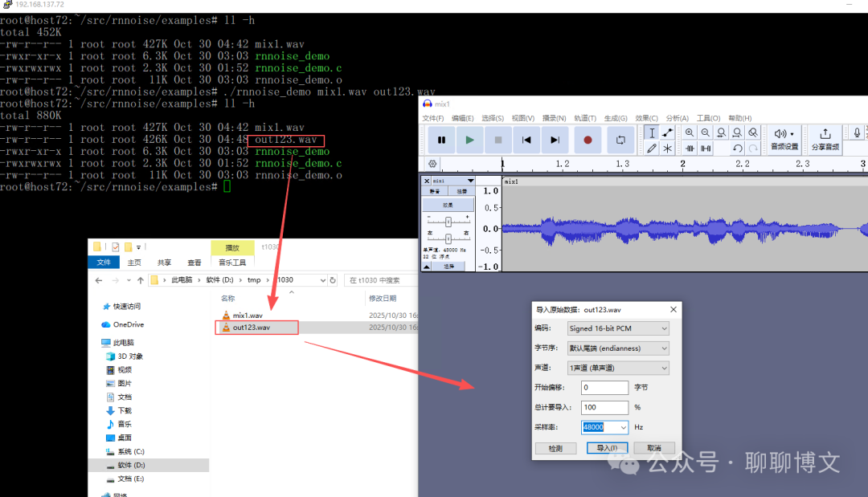
Task: Open 文件(F) menu in Audacity
Action: click(433, 118)
